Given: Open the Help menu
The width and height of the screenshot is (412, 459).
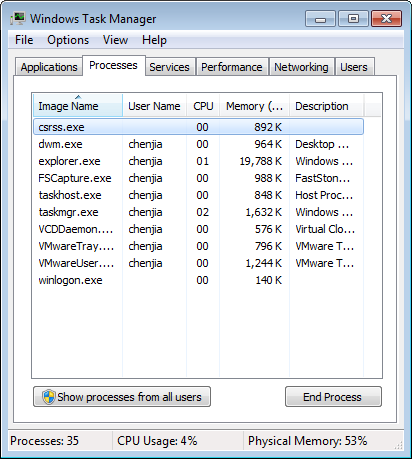Looking at the screenshot, I should coord(154,40).
